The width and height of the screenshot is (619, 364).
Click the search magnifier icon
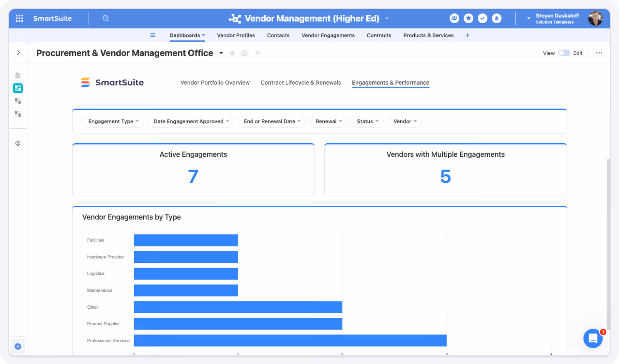coord(106,18)
